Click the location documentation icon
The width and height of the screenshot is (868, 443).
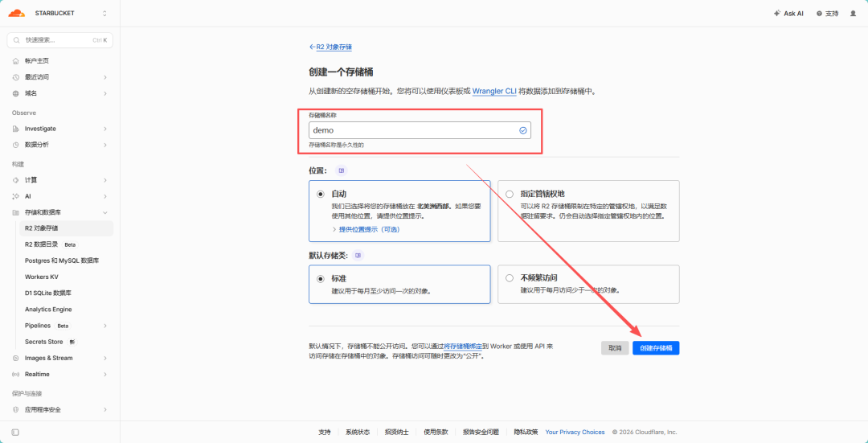(341, 170)
